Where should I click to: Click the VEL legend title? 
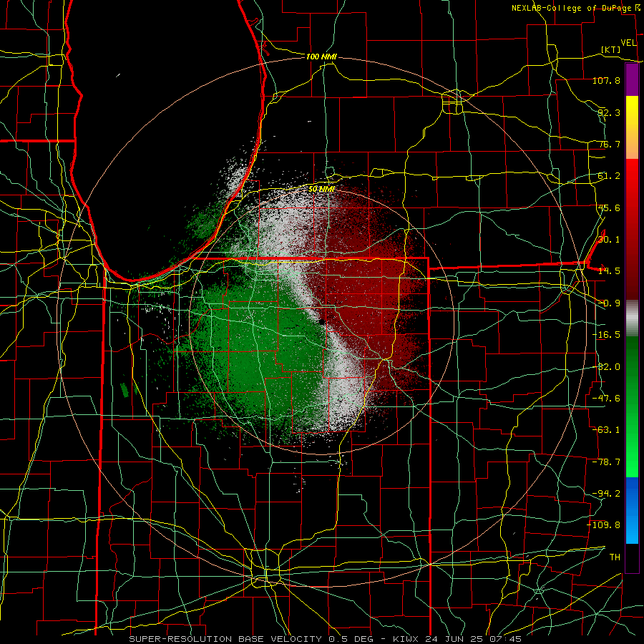628,43
